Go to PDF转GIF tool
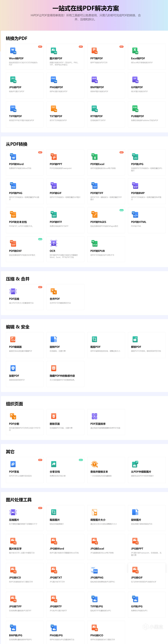This screenshot has height=644, width=168. click(x=56, y=193)
